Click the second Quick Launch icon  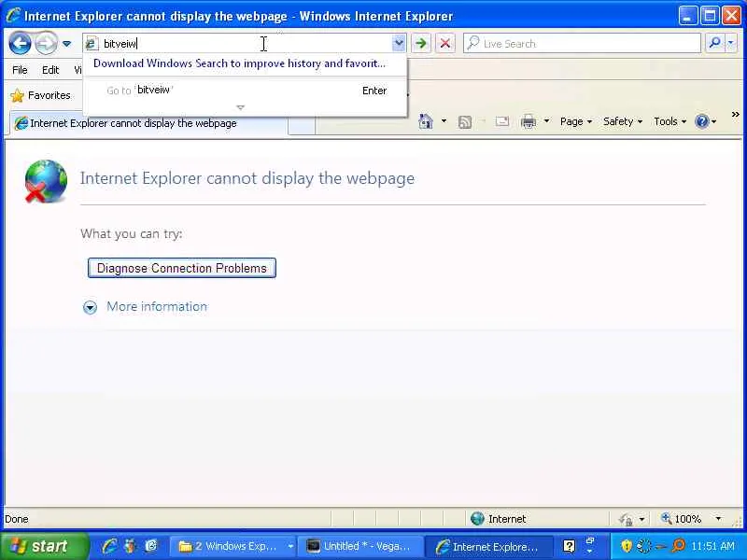(130, 546)
